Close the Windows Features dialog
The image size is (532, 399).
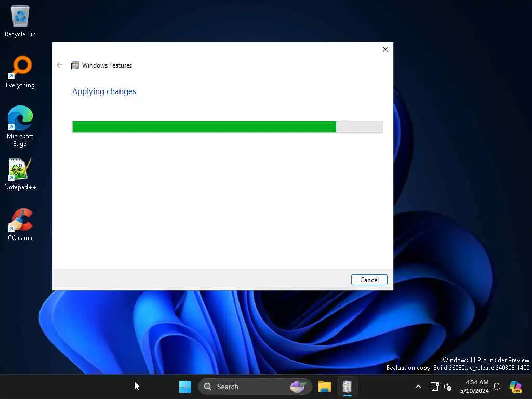(x=385, y=49)
